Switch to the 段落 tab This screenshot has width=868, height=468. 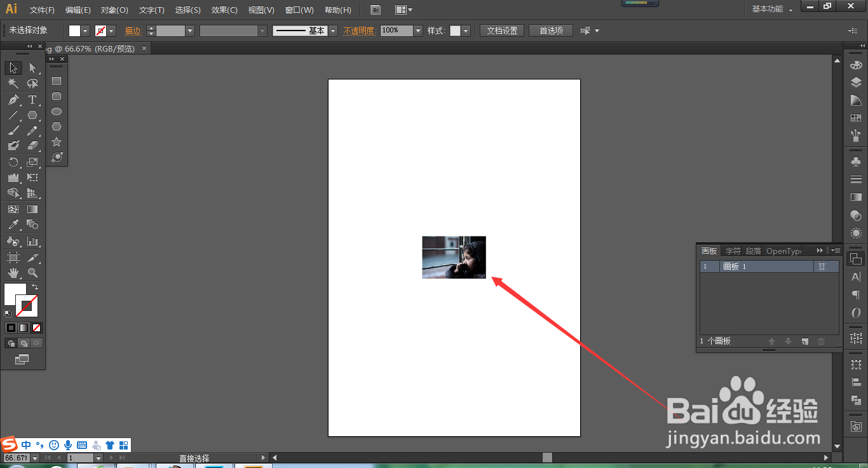point(754,251)
